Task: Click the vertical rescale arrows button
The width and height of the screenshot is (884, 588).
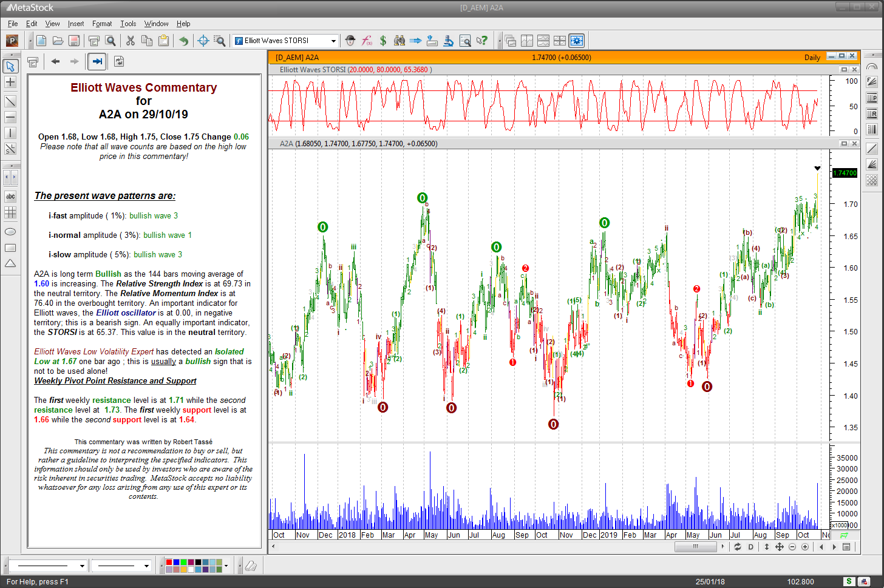Action: [767, 547]
